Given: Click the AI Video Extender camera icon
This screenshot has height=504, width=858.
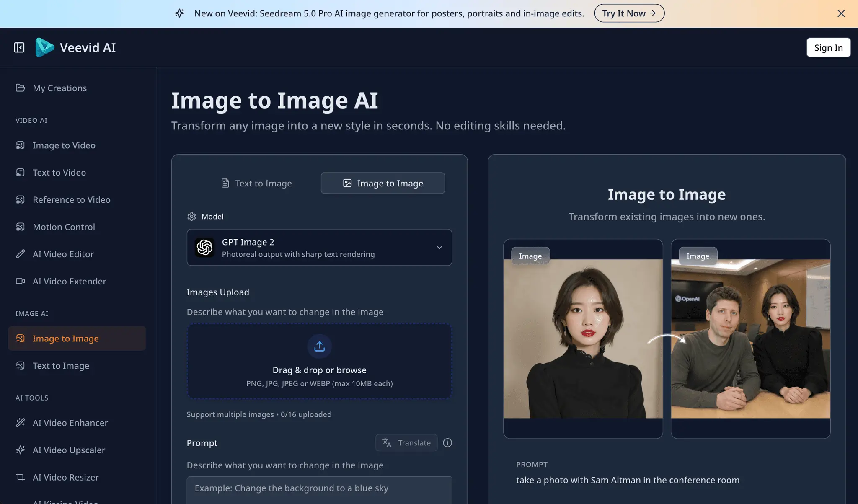Looking at the screenshot, I should pos(20,281).
